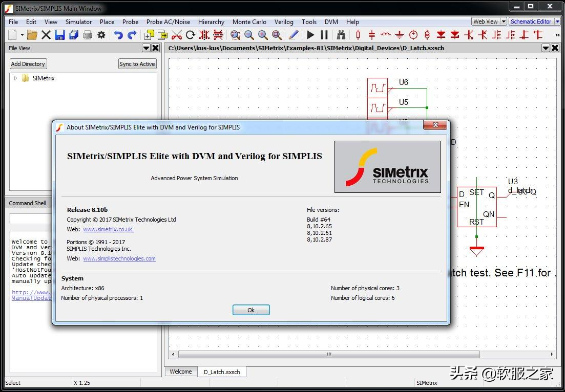Open the Monte Carlo menu
565x392 pixels.
pos(249,22)
